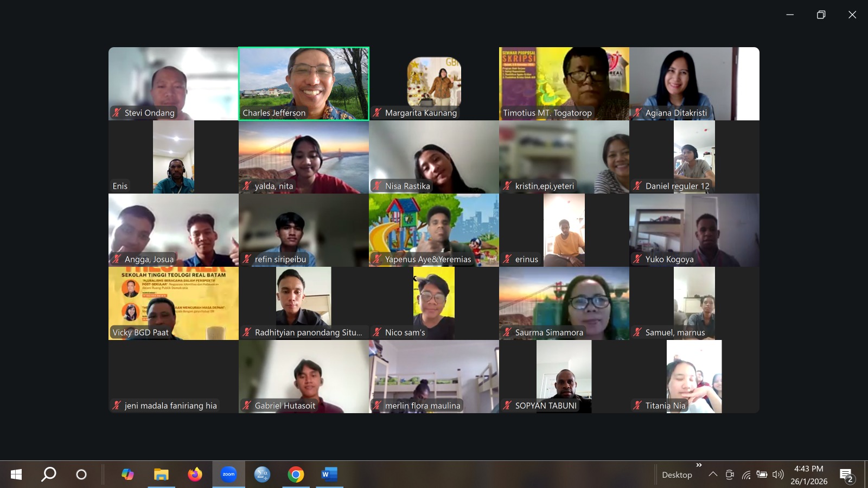Restore down the Zoom window
The image size is (868, 488).
coord(821,15)
